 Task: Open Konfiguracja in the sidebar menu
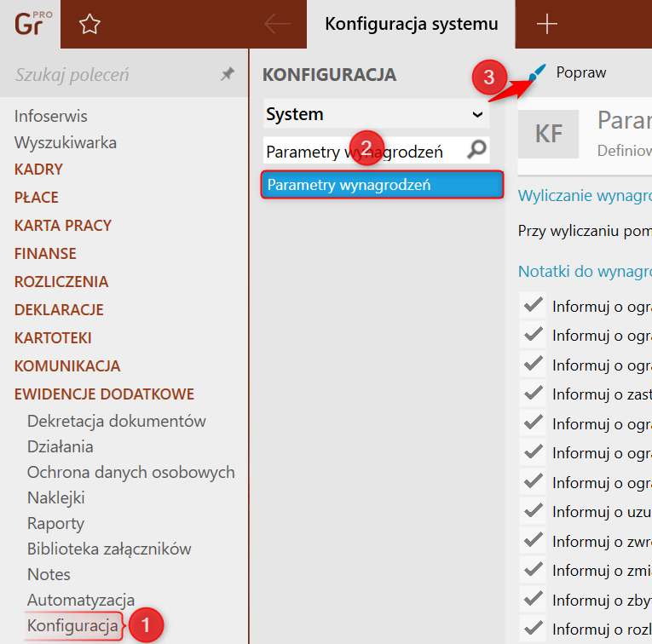point(72,626)
